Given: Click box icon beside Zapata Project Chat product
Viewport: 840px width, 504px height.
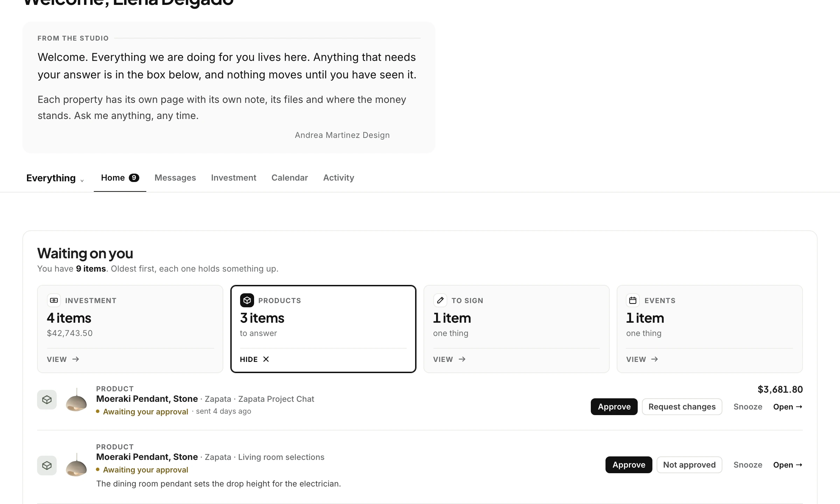Looking at the screenshot, I should 47,400.
